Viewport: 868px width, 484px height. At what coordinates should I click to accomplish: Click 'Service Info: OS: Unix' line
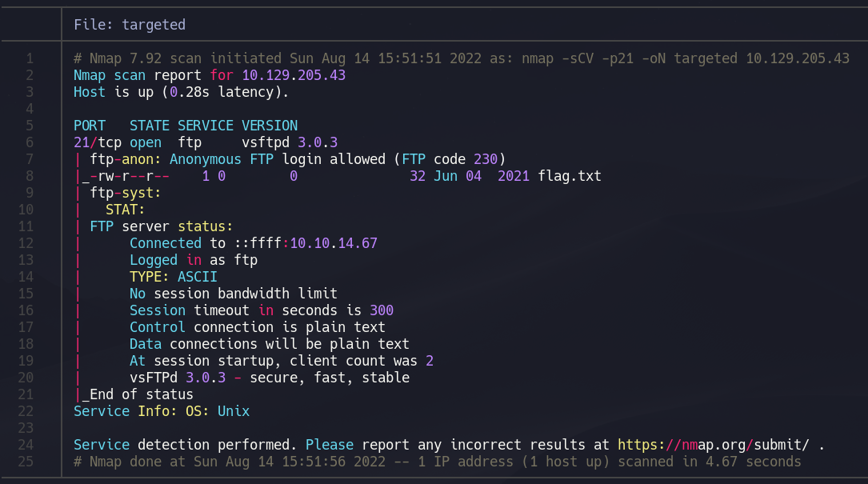coord(162,411)
